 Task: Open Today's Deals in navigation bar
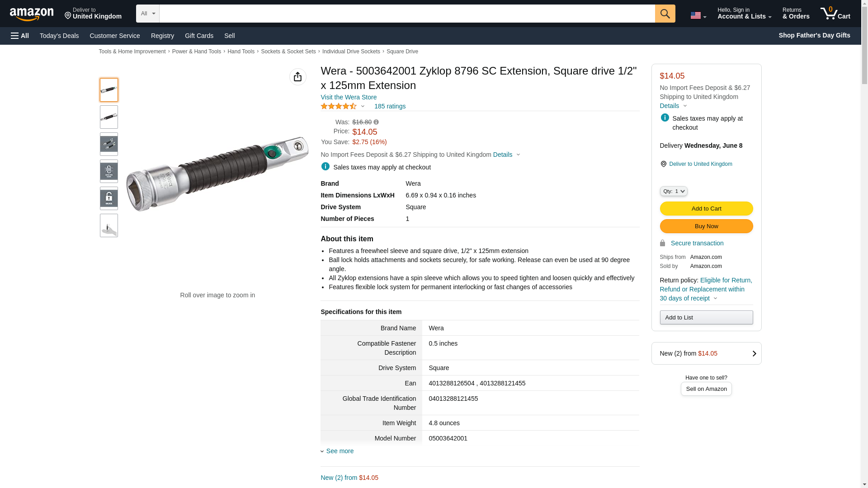tap(59, 36)
